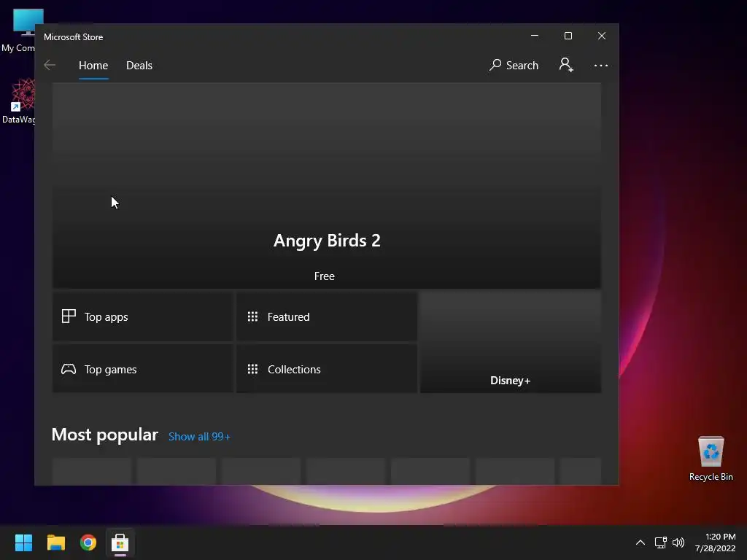Click the Top games controller icon
The width and height of the screenshot is (747, 560).
[69, 369]
